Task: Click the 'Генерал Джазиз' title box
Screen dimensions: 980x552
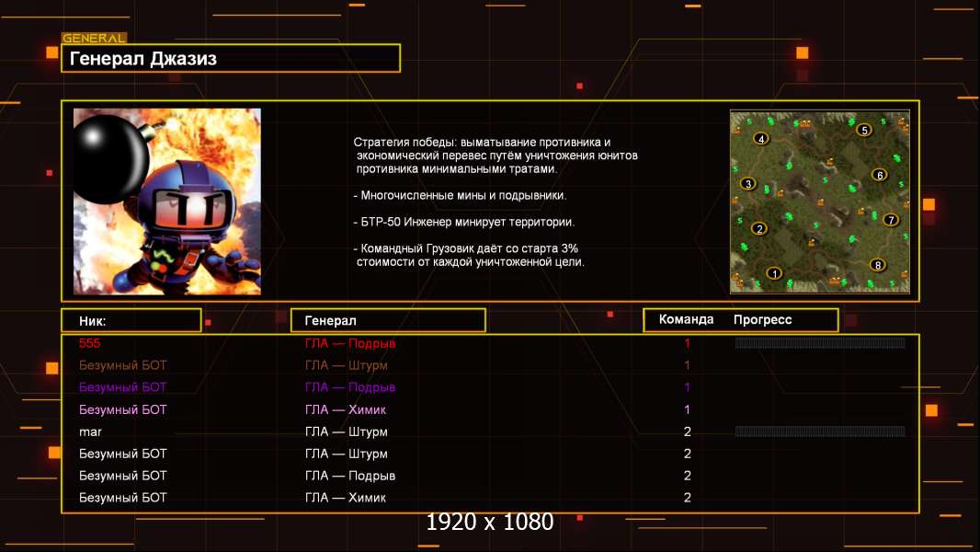Action: tap(231, 58)
